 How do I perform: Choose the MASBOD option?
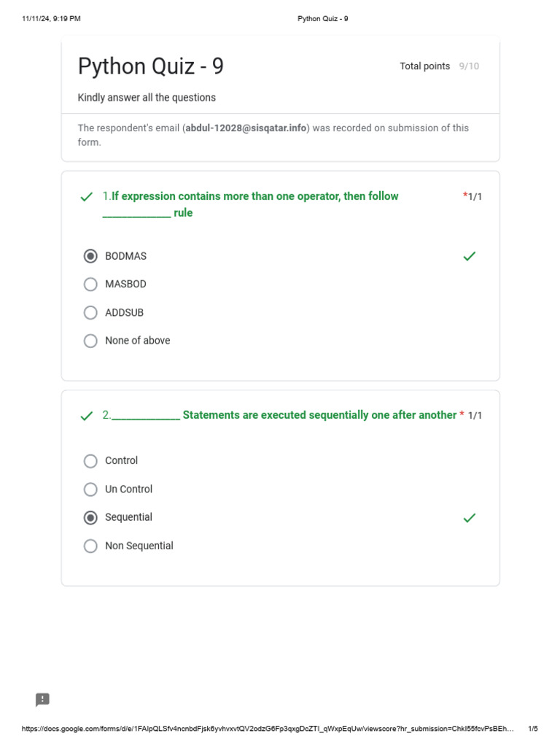[x=90, y=284]
